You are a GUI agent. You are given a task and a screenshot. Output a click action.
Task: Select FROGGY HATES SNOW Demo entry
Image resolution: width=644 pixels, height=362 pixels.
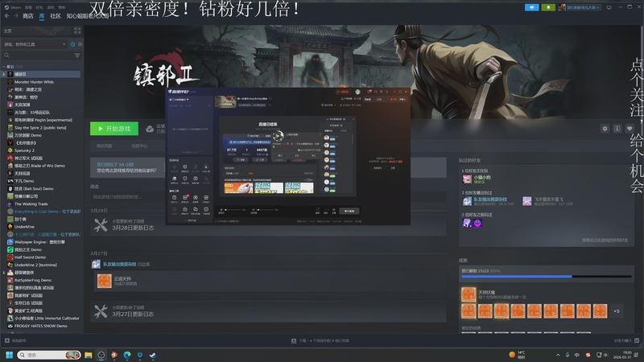click(41, 326)
